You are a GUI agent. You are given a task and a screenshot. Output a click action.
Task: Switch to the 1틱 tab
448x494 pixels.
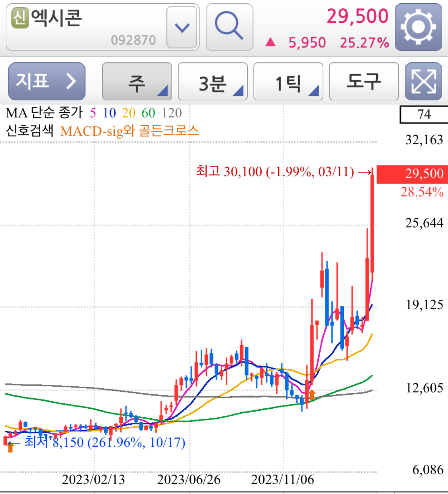click(288, 81)
